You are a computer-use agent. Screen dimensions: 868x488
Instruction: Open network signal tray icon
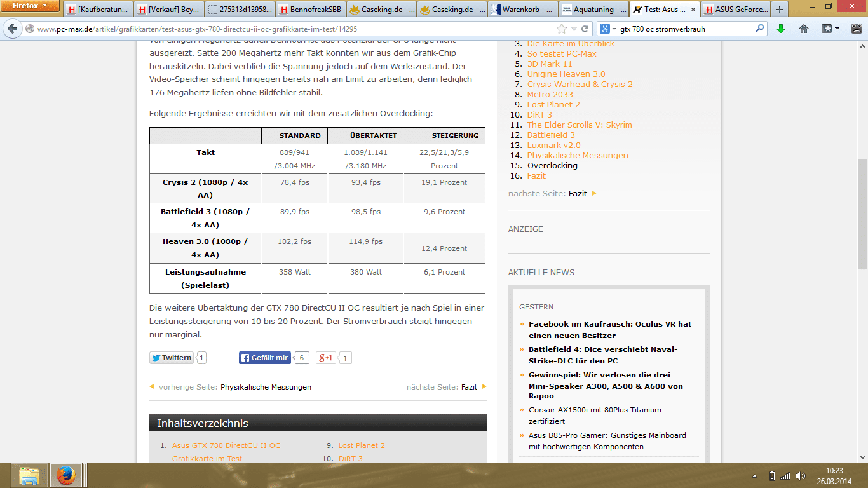pos(785,475)
